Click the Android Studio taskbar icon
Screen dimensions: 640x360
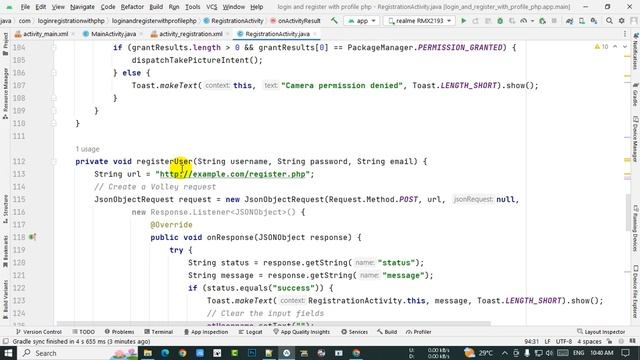[x=287, y=353]
